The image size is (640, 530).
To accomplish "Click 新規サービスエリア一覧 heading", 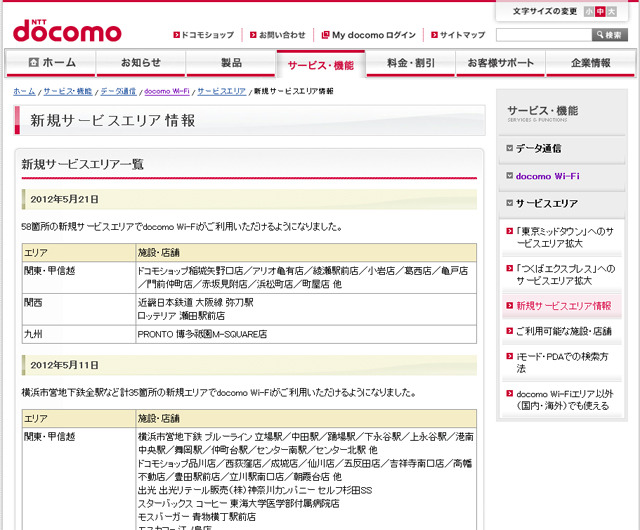I will pos(82,165).
